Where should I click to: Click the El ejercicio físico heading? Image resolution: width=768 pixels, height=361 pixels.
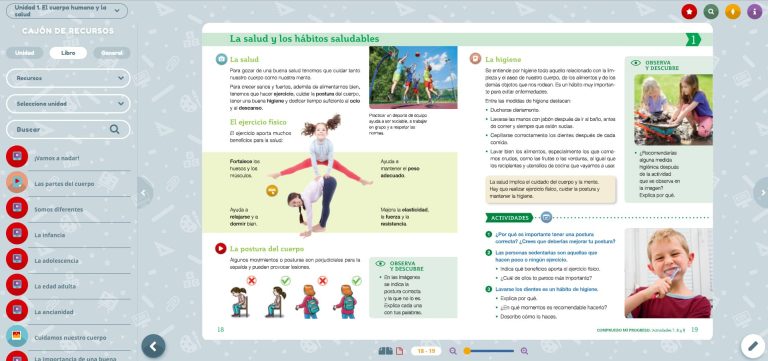(258, 122)
